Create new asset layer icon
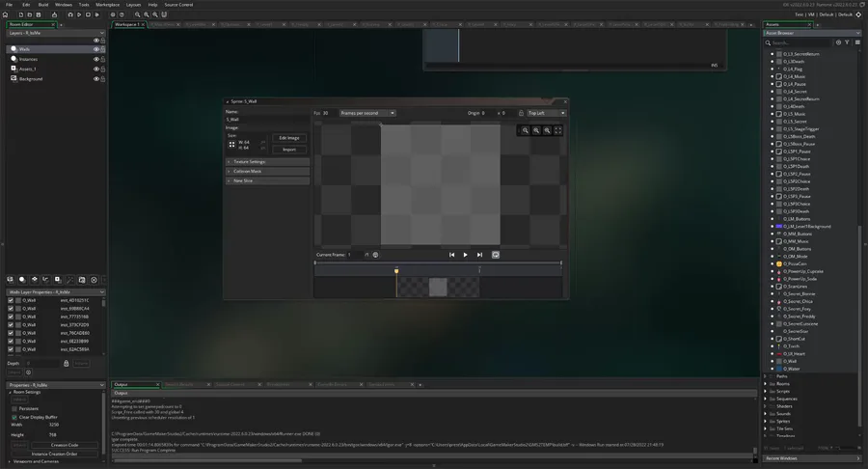 pos(58,280)
